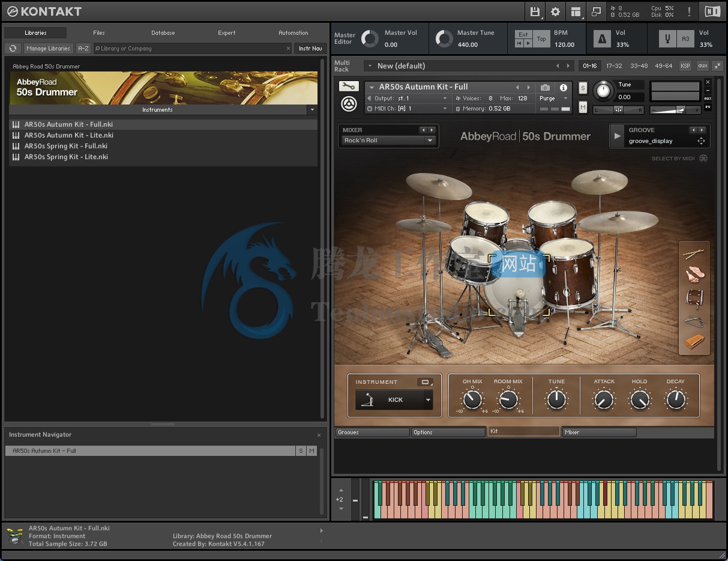Toggle S button in Instrument Navigator row
728x561 pixels.
coord(301,451)
